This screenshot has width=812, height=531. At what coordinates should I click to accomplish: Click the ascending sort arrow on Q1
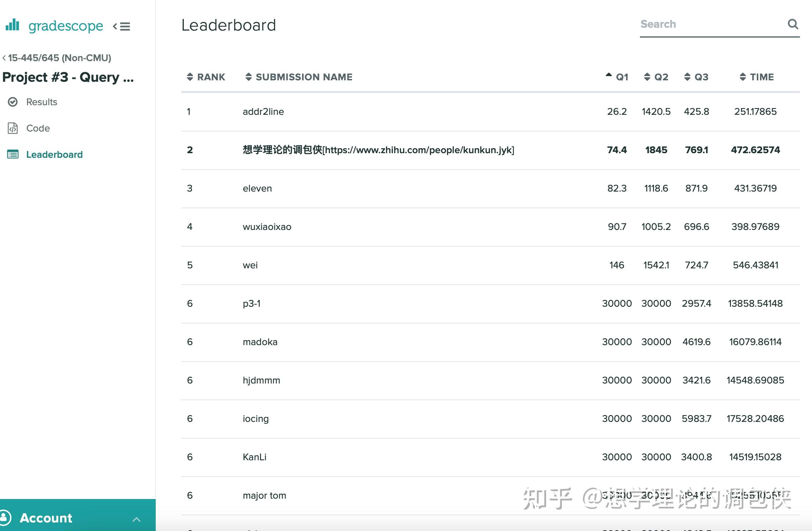[608, 75]
